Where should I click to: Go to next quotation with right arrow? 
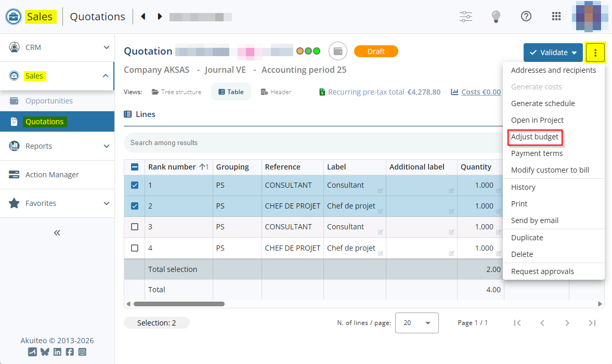160,17
